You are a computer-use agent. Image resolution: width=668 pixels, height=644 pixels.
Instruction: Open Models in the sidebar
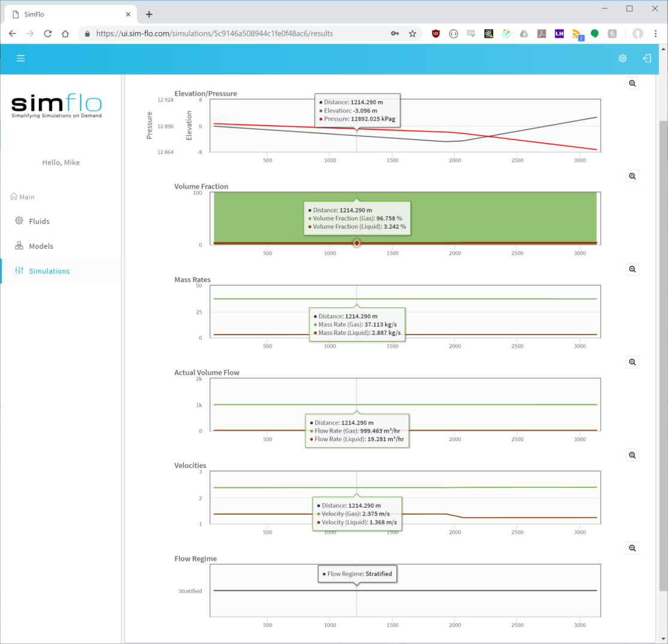coord(41,246)
